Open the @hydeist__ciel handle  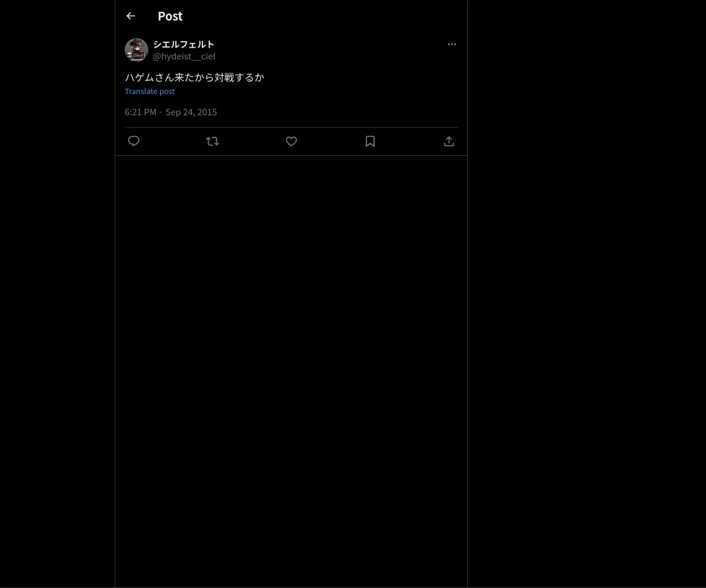(x=184, y=56)
